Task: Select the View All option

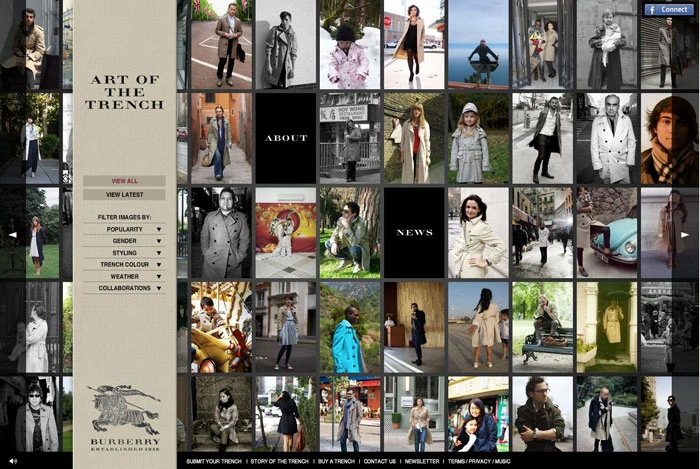Action: 125,181
